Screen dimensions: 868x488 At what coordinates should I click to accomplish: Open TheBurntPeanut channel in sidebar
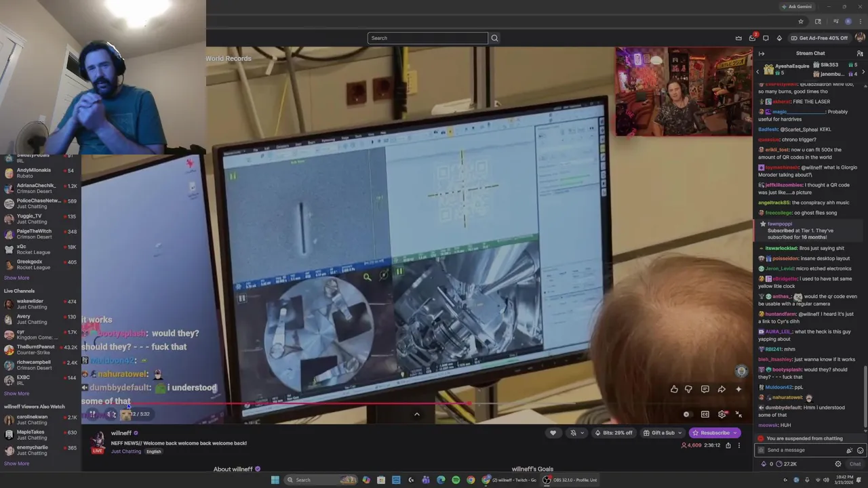pyautogui.click(x=39, y=350)
